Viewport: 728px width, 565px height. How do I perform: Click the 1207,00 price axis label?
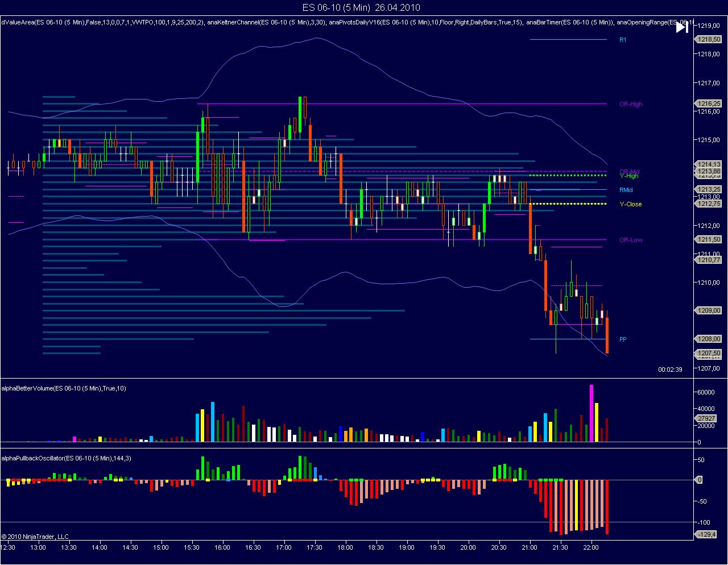point(710,368)
